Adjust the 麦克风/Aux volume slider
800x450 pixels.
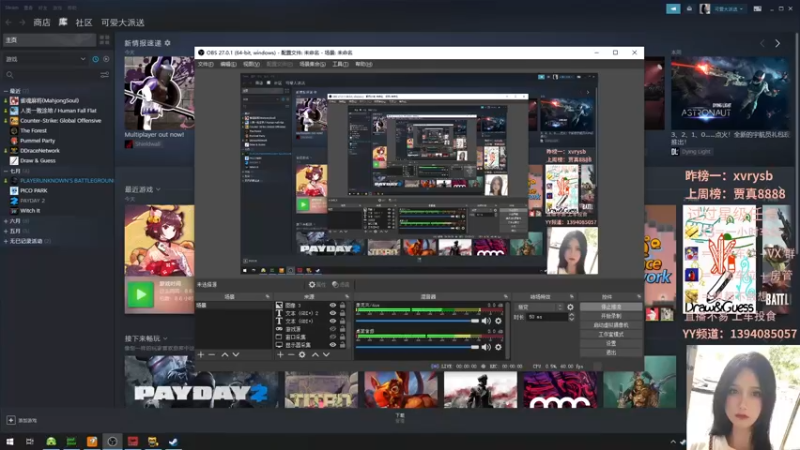pyautogui.click(x=418, y=321)
